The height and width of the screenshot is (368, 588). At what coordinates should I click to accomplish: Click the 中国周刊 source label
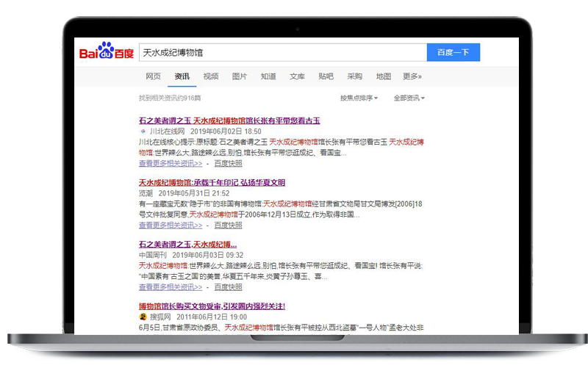pos(153,255)
